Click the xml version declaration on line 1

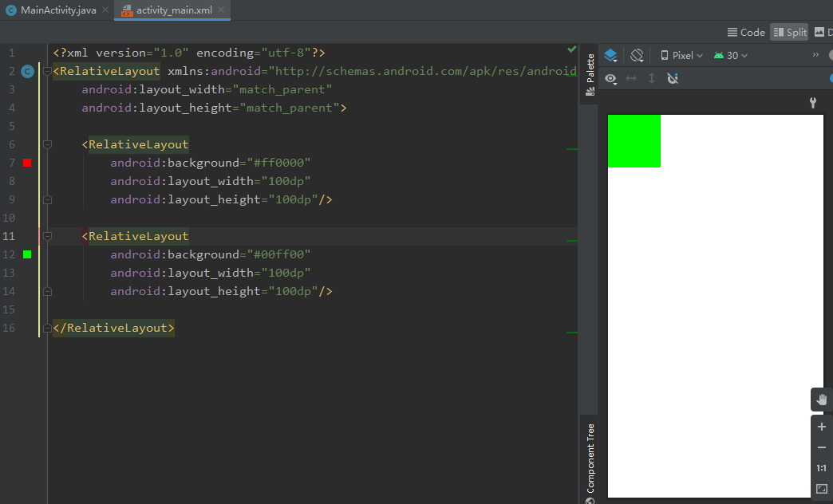click(x=188, y=53)
